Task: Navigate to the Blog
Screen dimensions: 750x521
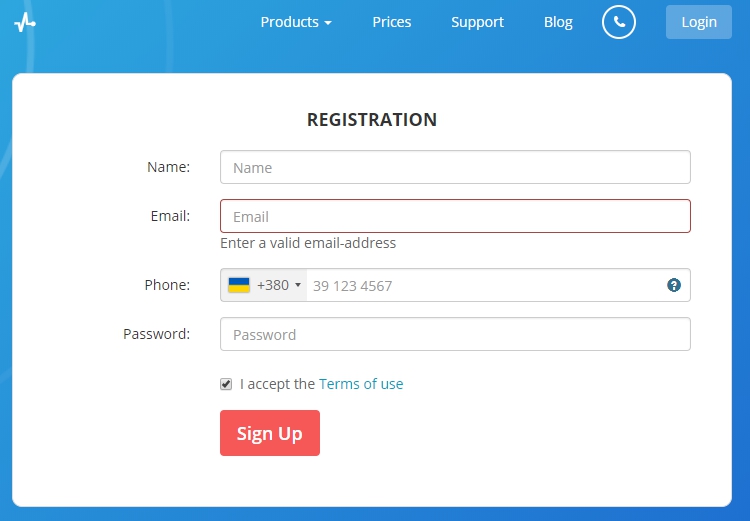Action: click(x=558, y=22)
